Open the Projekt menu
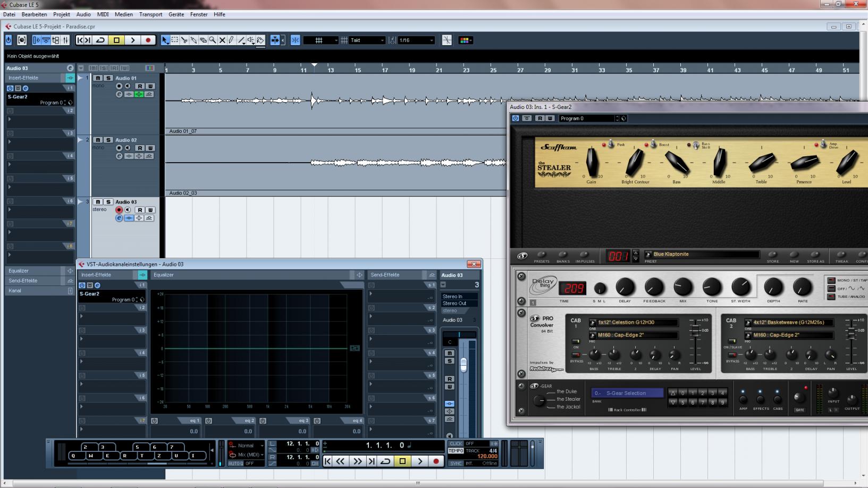This screenshot has height=488, width=868. coord(62,14)
